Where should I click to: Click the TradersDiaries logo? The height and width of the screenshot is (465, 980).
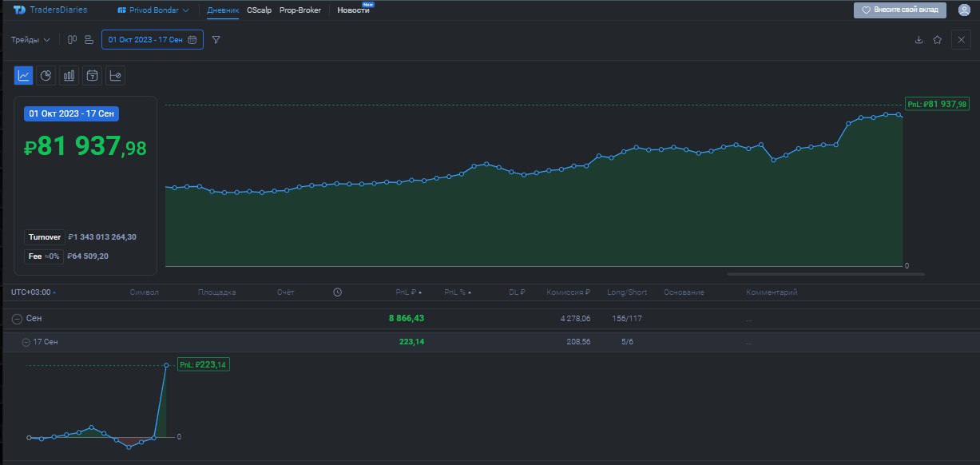(x=50, y=10)
